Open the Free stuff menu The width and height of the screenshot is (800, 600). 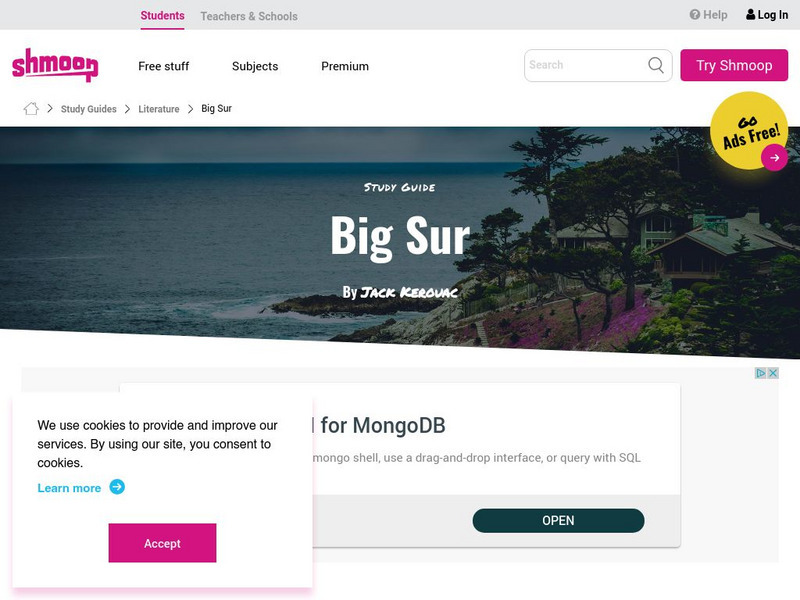point(163,66)
